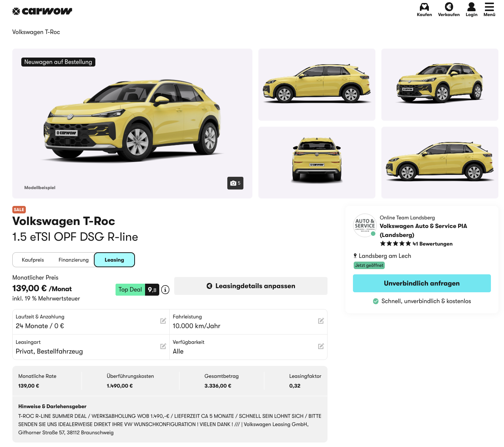Show Top Deal score info icon
The height and width of the screenshot is (447, 504).
tap(165, 290)
